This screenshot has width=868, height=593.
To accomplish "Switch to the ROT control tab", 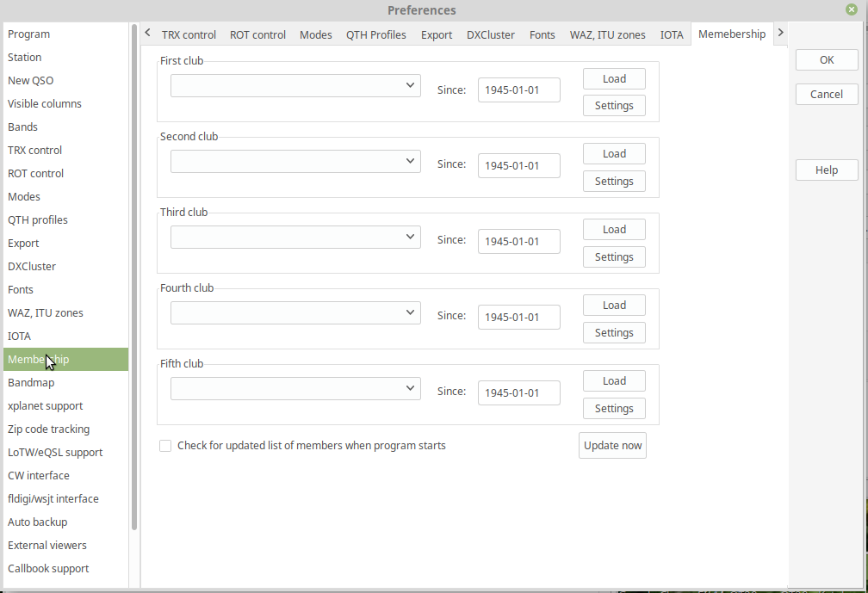I will click(x=257, y=34).
